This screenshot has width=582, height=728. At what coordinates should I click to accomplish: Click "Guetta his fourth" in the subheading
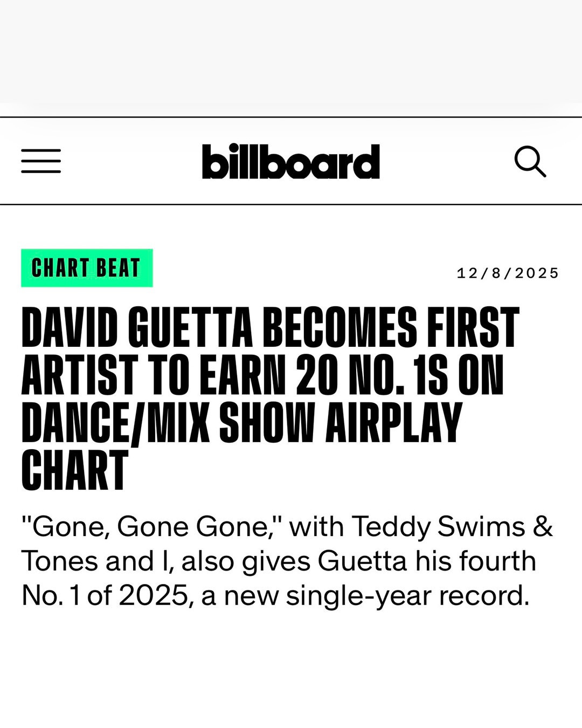click(x=427, y=561)
